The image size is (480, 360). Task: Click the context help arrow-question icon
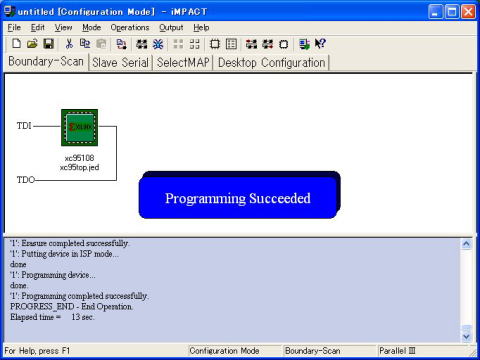tap(320, 44)
